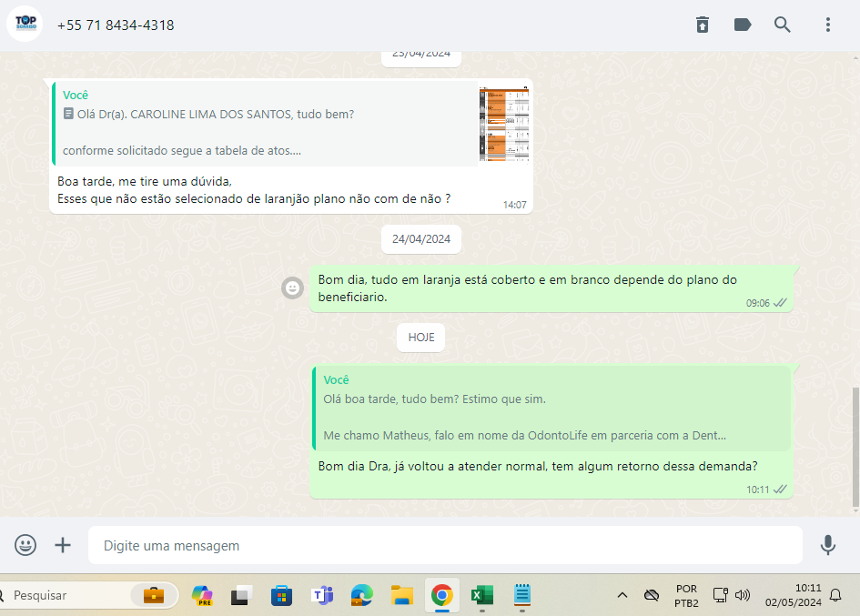Open the emoji picker in the message bar
The width and height of the screenshot is (860, 616).
(x=25, y=545)
